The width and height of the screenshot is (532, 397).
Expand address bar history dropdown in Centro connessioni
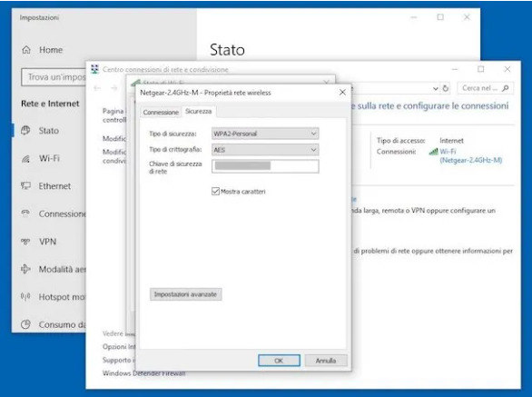click(436, 89)
